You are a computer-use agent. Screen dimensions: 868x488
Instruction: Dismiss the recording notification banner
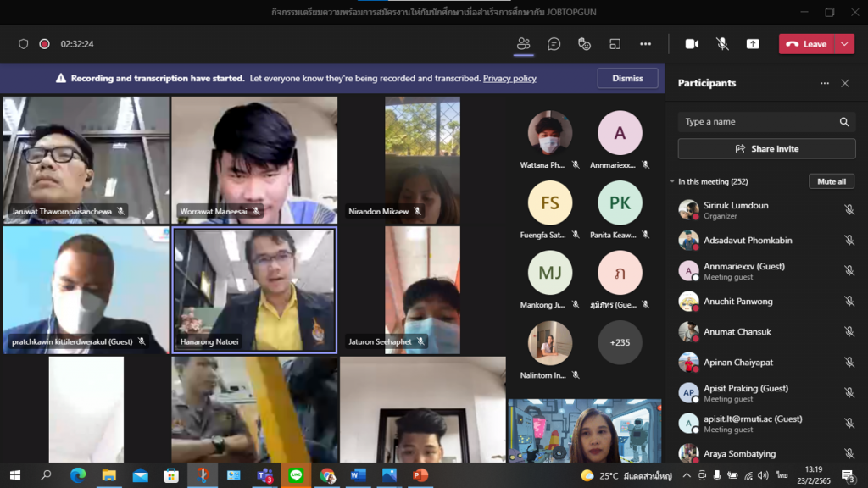pyautogui.click(x=627, y=78)
